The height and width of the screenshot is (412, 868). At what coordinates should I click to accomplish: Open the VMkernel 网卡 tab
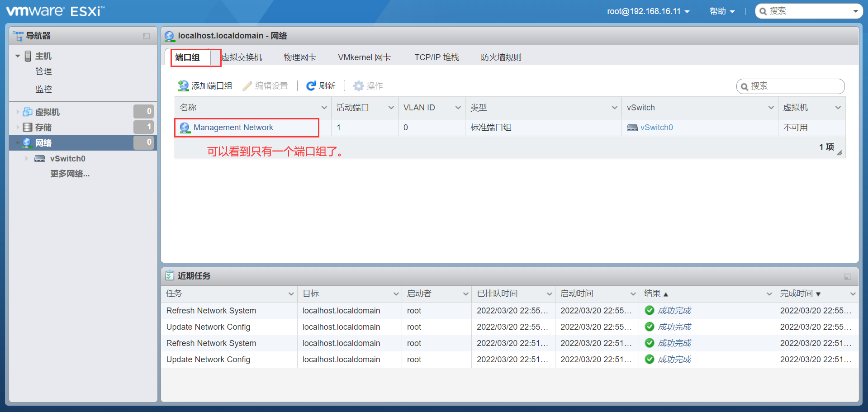click(x=364, y=57)
